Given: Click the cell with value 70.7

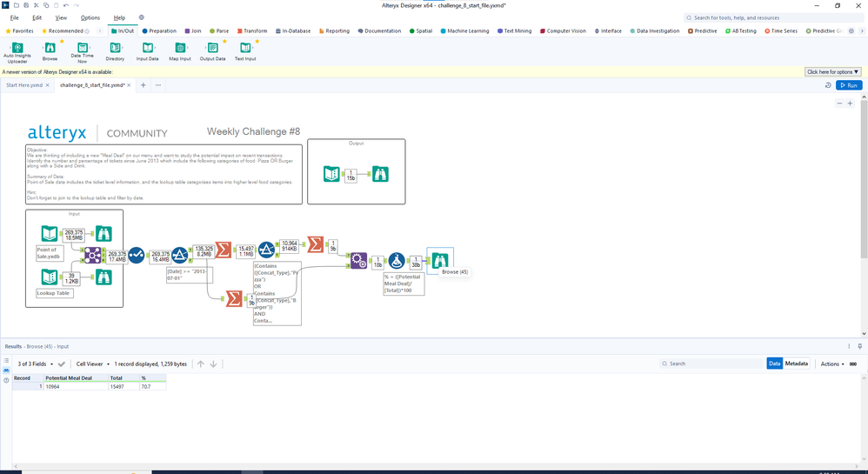Looking at the screenshot, I should coord(153,386).
